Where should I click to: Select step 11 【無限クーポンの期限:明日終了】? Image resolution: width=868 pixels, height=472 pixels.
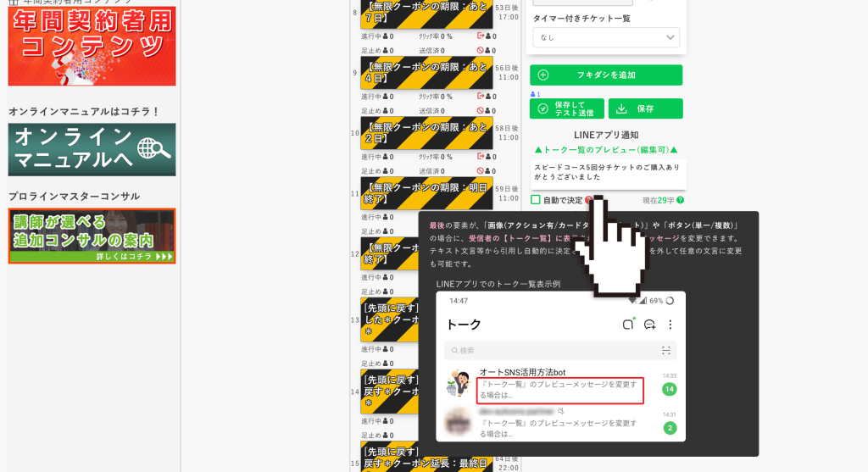click(x=426, y=194)
